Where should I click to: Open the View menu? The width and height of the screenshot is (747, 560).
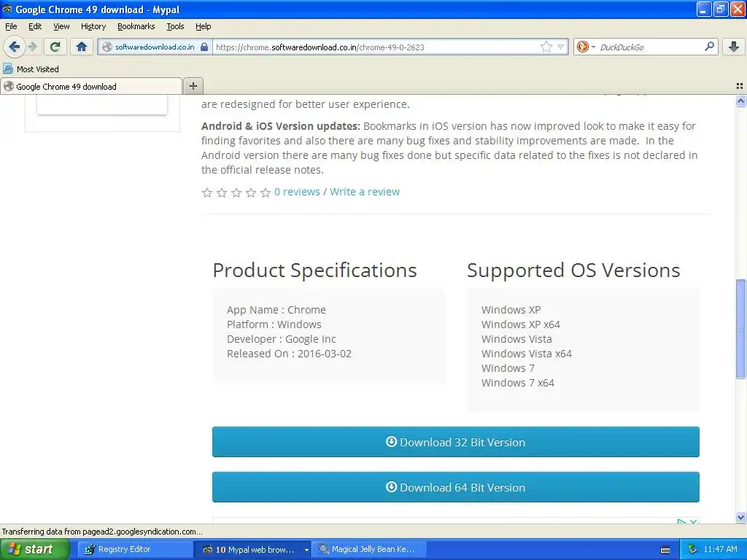(61, 26)
